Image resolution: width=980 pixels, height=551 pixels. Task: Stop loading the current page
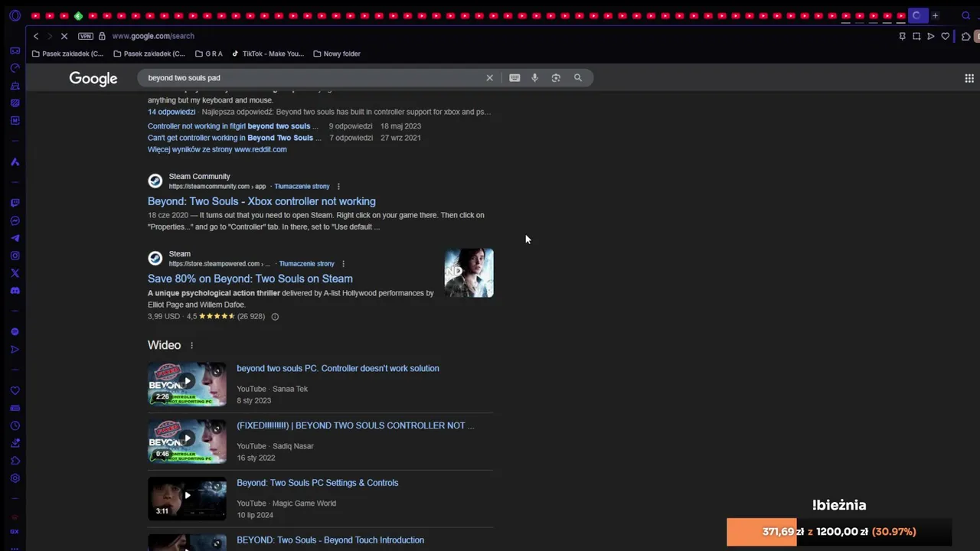[x=64, y=36]
